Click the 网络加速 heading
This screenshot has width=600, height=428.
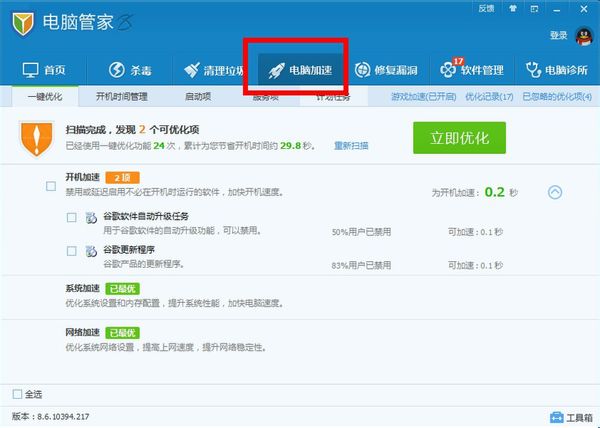(x=82, y=332)
